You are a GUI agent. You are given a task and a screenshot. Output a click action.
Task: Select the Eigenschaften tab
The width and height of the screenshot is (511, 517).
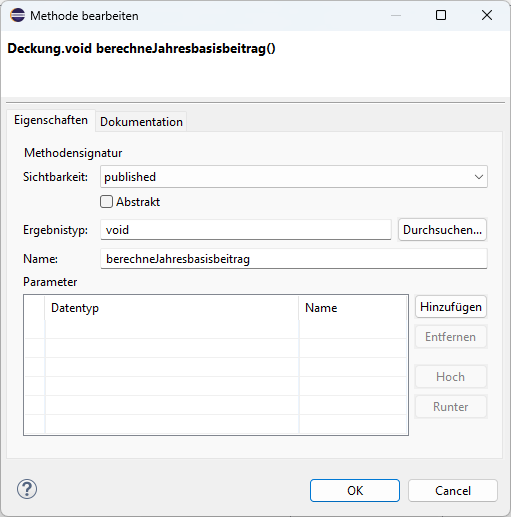(x=51, y=120)
